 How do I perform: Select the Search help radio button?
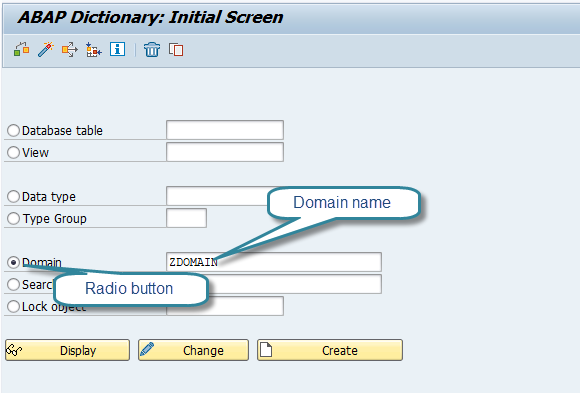coord(13,284)
